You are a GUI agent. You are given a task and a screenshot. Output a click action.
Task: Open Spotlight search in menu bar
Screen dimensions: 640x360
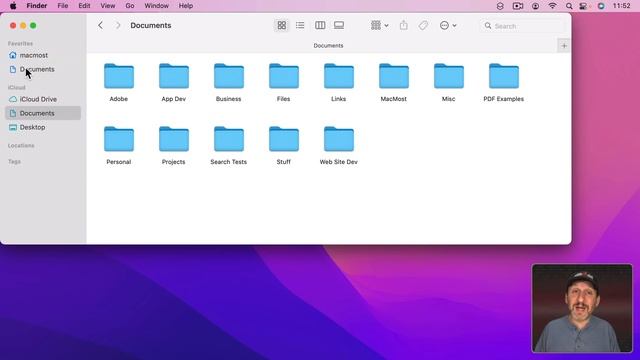click(569, 6)
